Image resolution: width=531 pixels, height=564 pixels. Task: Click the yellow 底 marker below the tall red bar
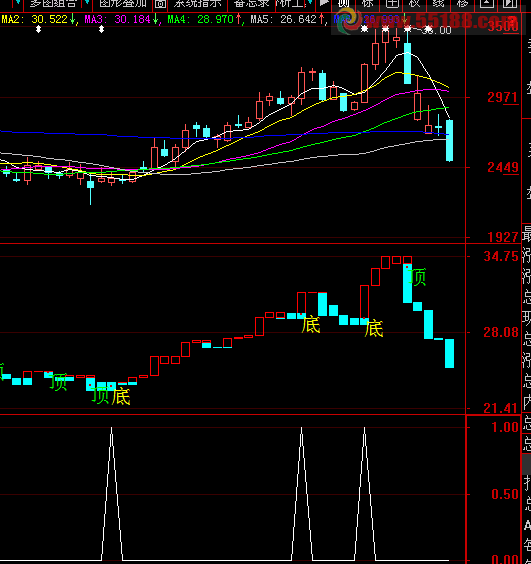[x=373, y=328]
